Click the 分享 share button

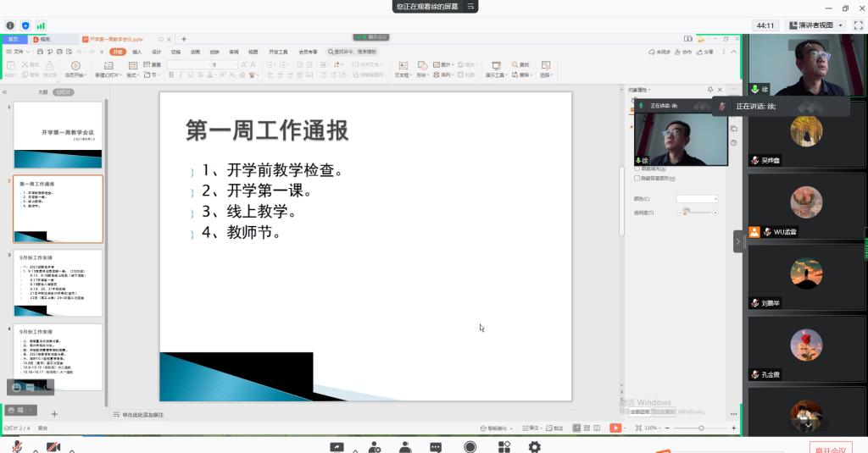[x=704, y=52]
